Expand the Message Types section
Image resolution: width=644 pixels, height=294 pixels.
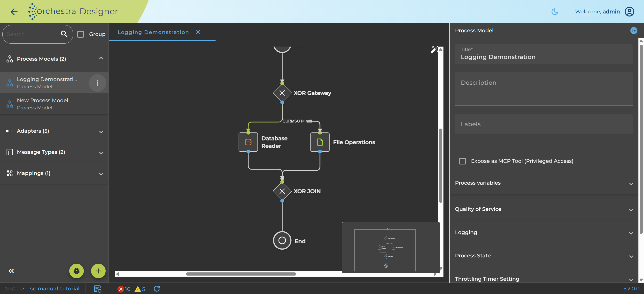[x=101, y=153]
